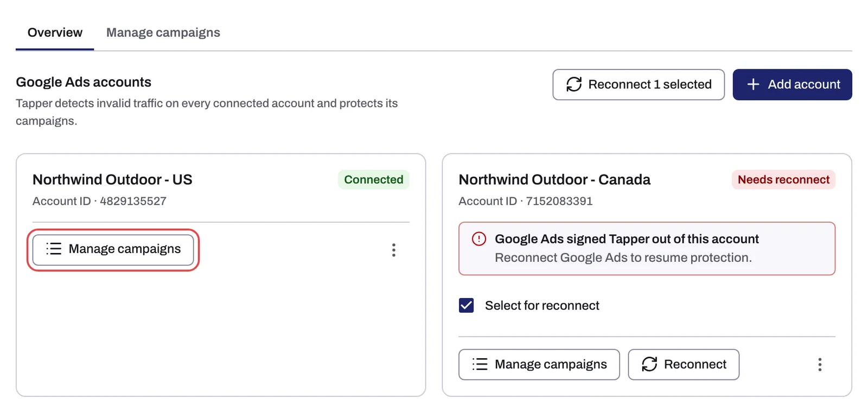868x413 pixels.
Task: Click the Google Ads accounts heading
Action: pyautogui.click(x=84, y=82)
